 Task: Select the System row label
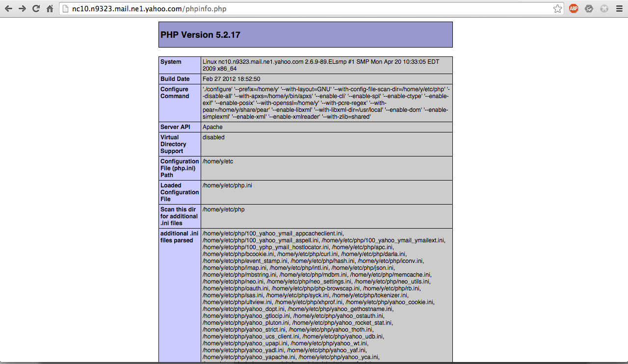click(x=171, y=62)
